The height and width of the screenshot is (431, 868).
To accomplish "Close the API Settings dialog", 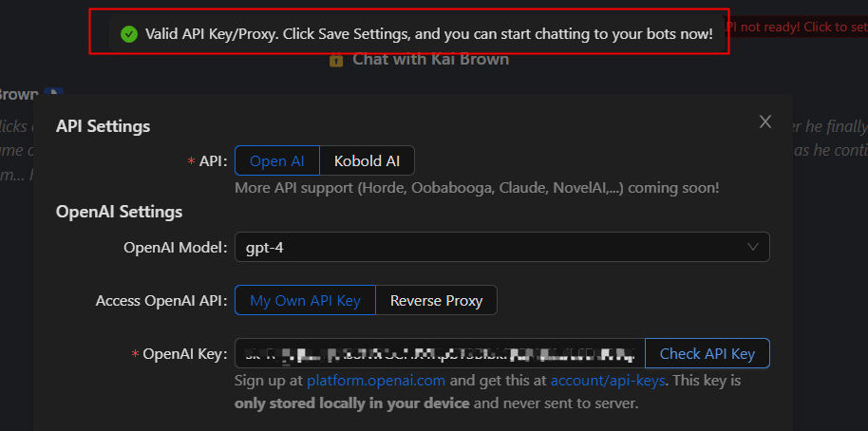I will (765, 122).
